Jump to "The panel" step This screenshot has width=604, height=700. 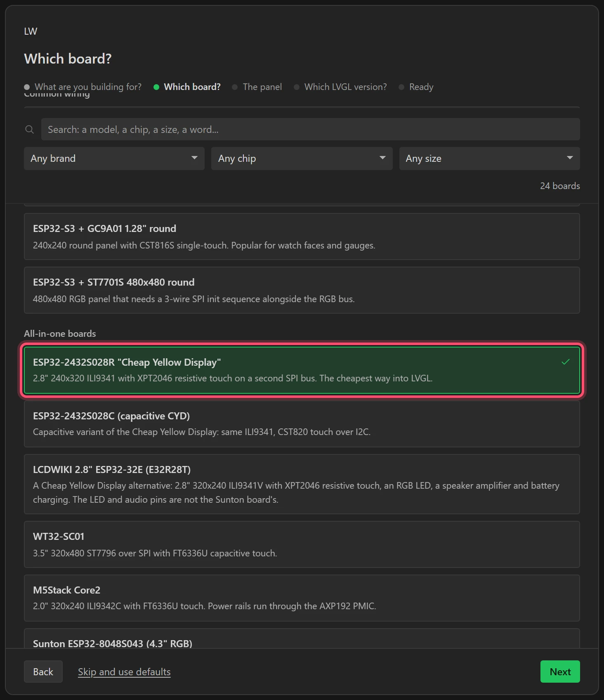point(257,87)
